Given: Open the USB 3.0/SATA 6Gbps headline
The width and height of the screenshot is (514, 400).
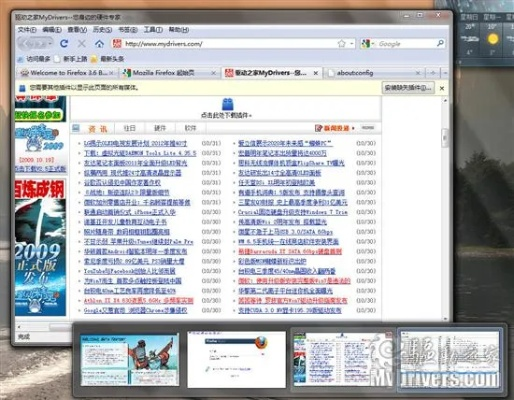Looking at the screenshot, I should point(285,232).
